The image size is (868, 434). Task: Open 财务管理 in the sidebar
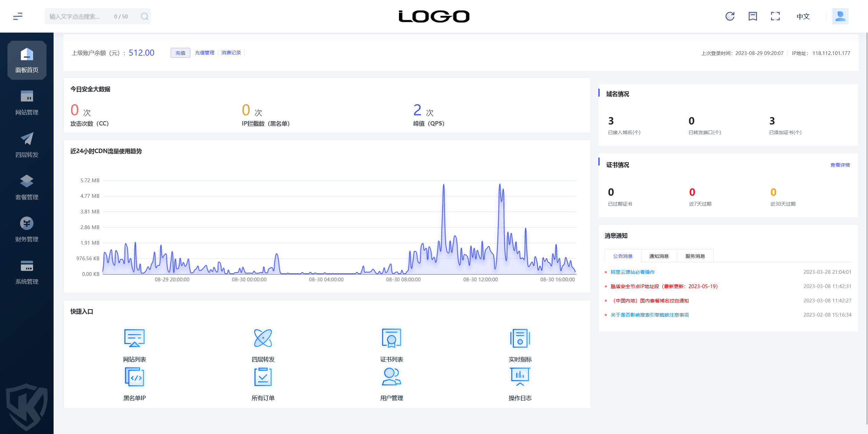click(x=27, y=230)
